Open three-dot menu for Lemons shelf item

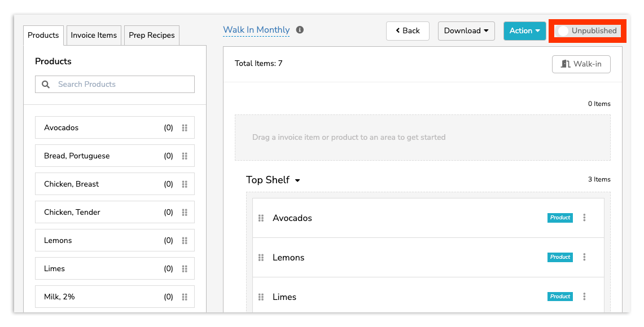point(584,257)
